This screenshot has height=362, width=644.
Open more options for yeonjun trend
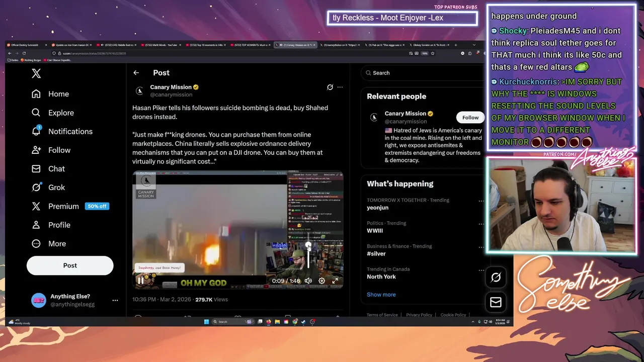(x=481, y=201)
